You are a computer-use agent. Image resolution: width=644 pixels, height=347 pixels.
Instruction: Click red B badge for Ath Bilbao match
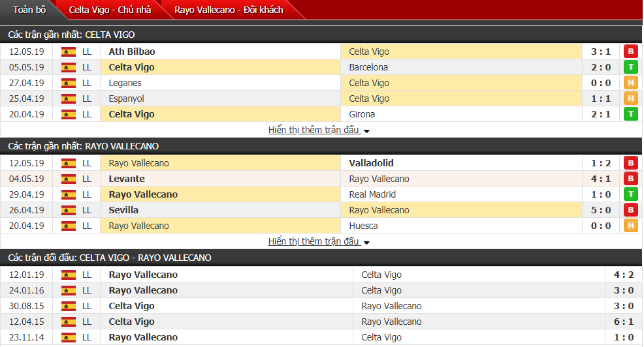pyautogui.click(x=631, y=52)
